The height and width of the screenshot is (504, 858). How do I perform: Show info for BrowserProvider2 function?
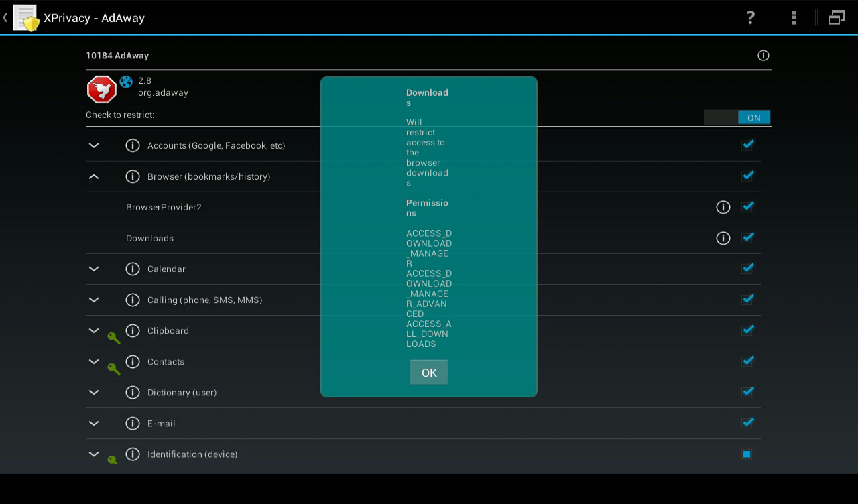723,207
